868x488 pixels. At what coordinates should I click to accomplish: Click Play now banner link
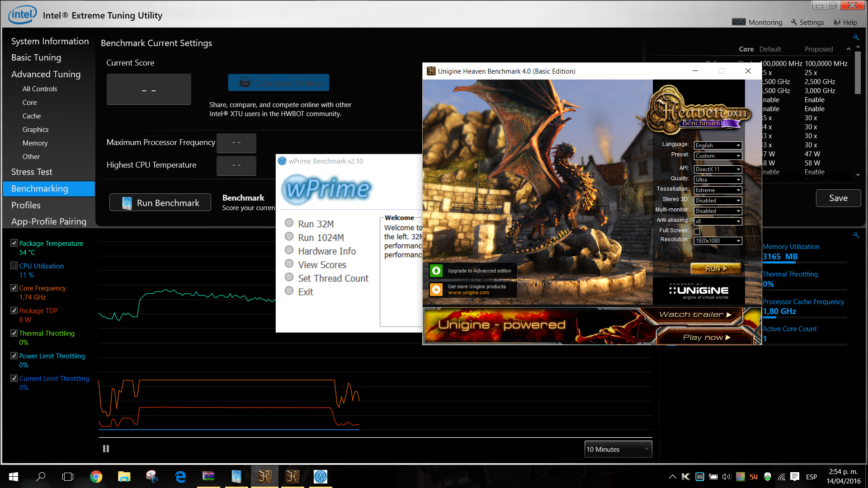click(707, 337)
